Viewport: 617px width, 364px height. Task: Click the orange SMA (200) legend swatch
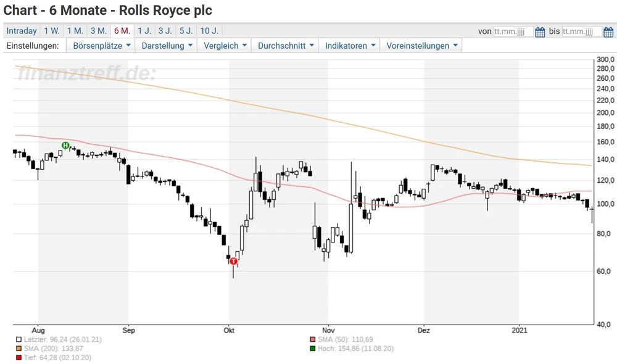pyautogui.click(x=19, y=348)
